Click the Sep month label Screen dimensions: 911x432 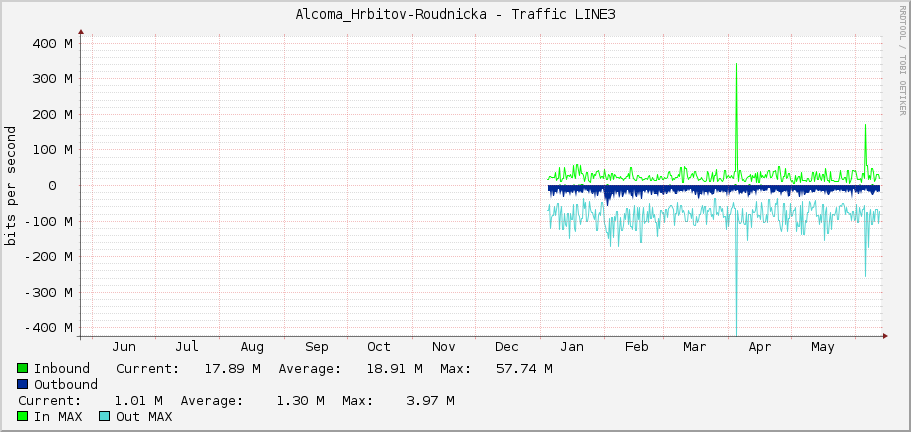317,347
